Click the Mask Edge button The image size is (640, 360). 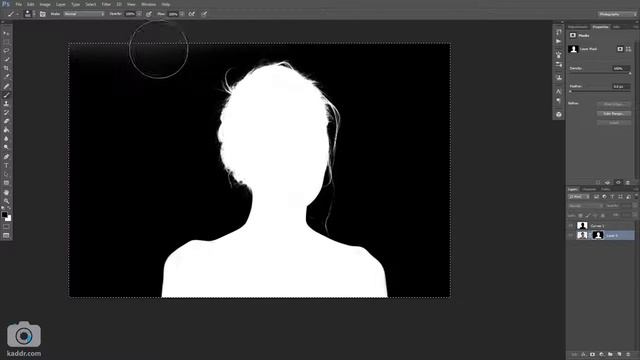[x=613, y=104]
